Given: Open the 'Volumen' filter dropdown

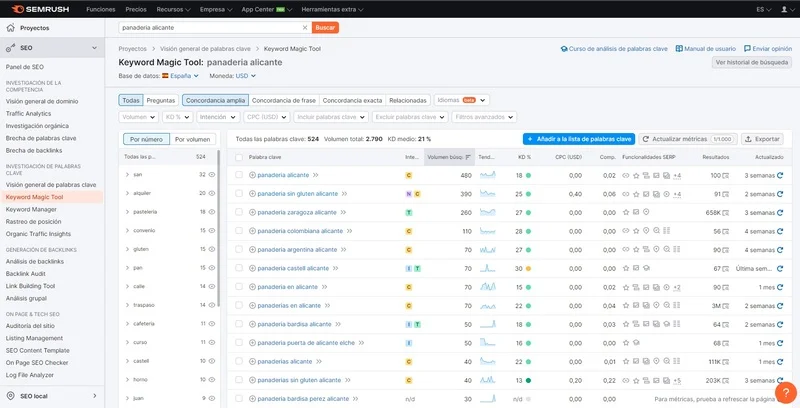Looking at the screenshot, I should [x=138, y=117].
